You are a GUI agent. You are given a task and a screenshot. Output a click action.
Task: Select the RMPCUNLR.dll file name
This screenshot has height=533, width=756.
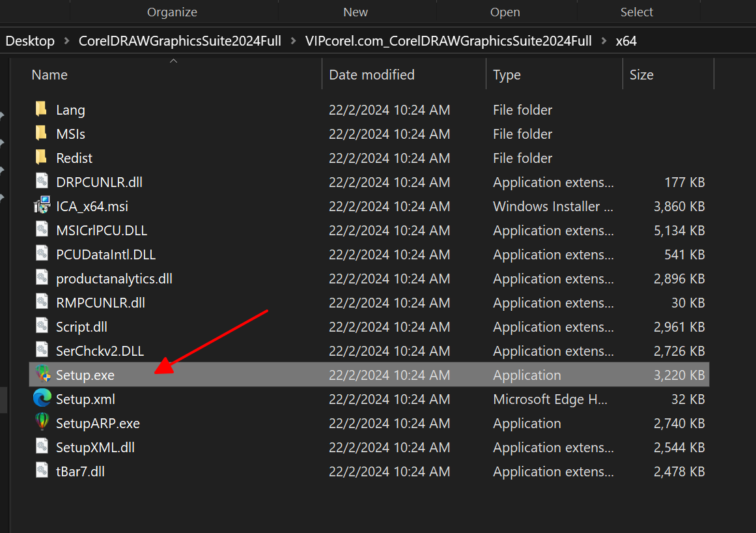click(x=100, y=303)
